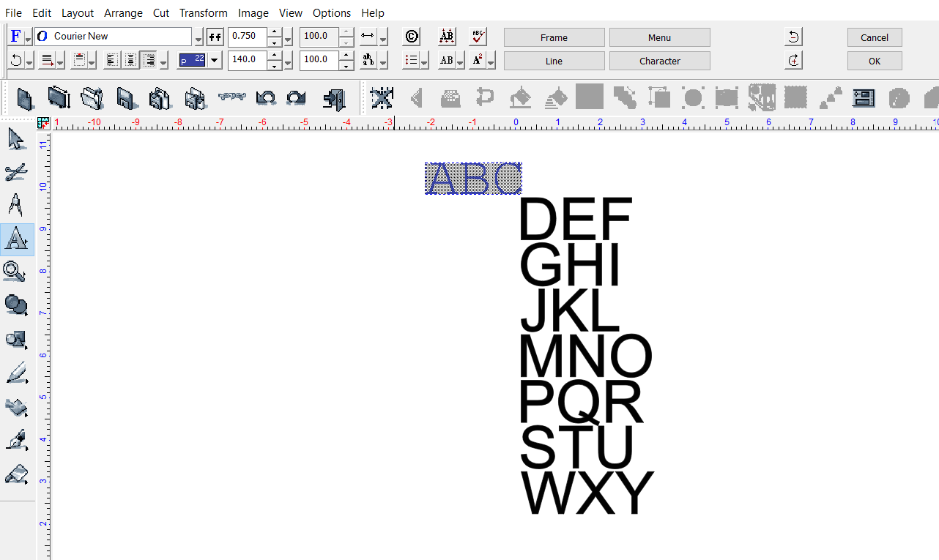The width and height of the screenshot is (939, 560).
Task: Increase the 0.750 value with up arrow
Action: click(x=275, y=32)
